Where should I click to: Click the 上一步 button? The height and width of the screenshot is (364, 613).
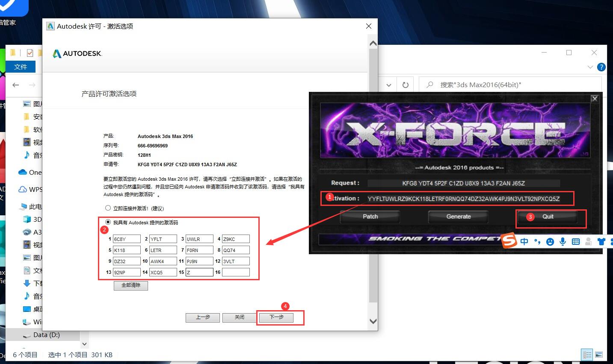point(203,317)
